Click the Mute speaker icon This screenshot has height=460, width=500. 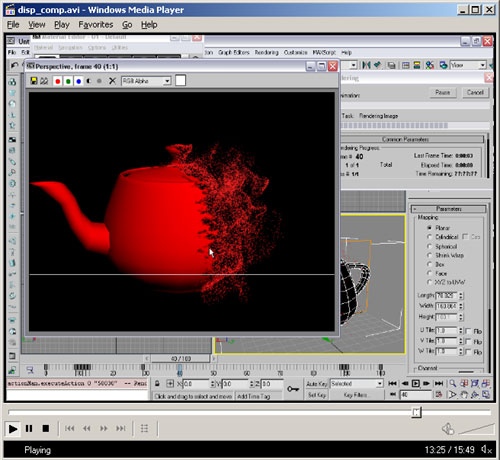[448, 429]
